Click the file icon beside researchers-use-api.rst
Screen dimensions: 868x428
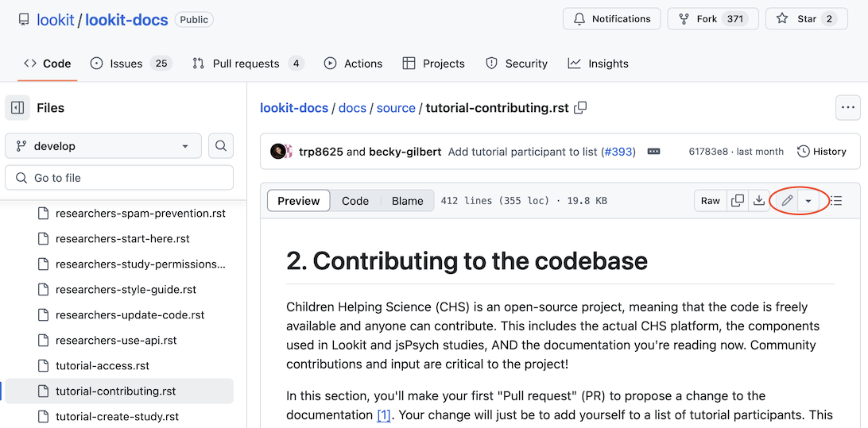[x=43, y=341]
